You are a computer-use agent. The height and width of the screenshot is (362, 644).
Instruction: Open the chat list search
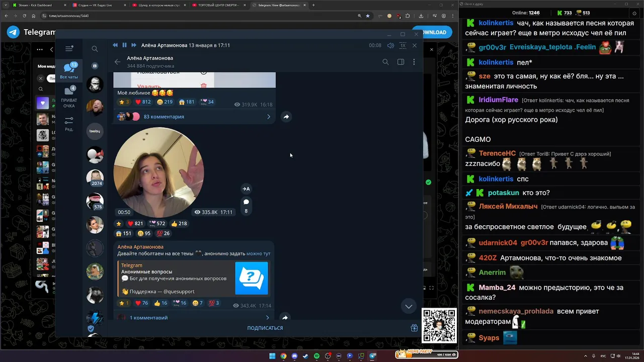click(x=95, y=49)
